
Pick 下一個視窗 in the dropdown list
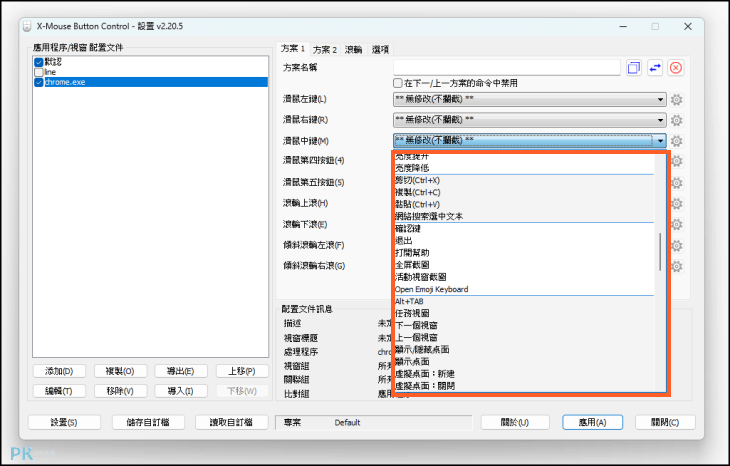coord(524,325)
